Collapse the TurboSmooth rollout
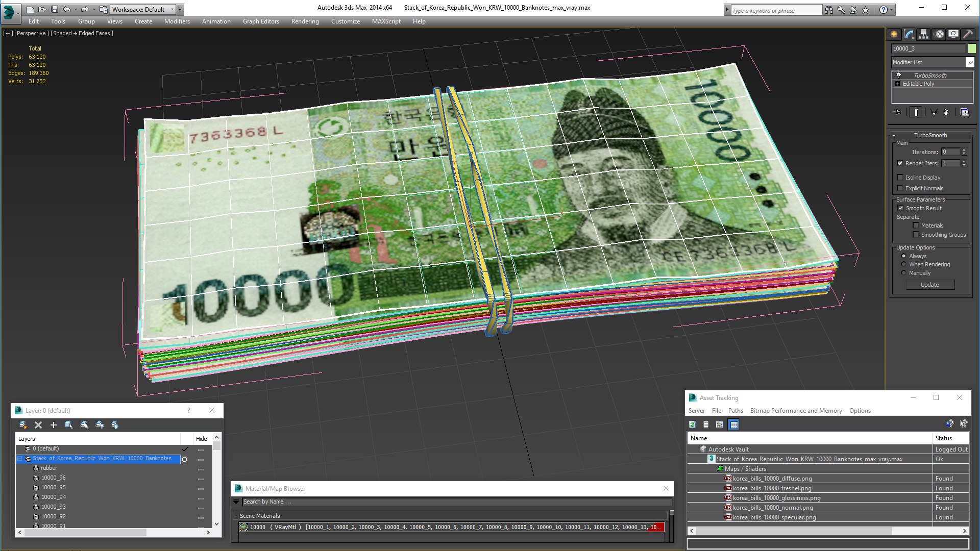Viewport: 980px width, 551px height. click(894, 135)
